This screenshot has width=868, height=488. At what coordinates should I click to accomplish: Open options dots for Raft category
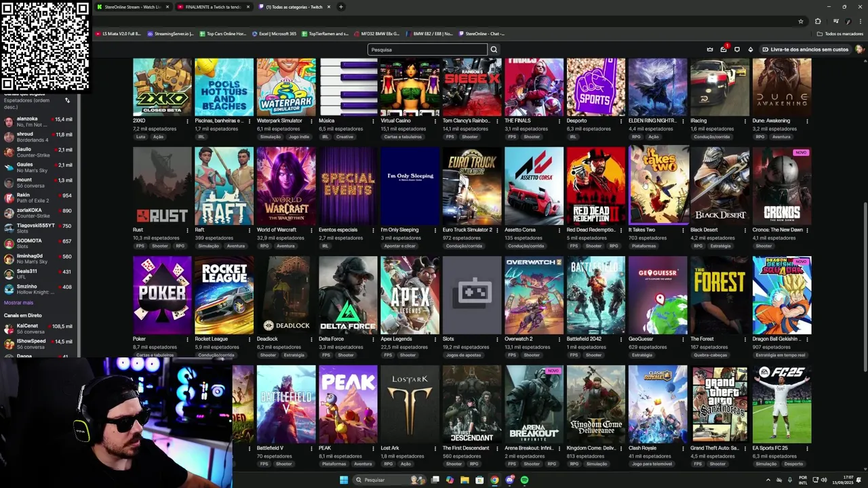(250, 230)
